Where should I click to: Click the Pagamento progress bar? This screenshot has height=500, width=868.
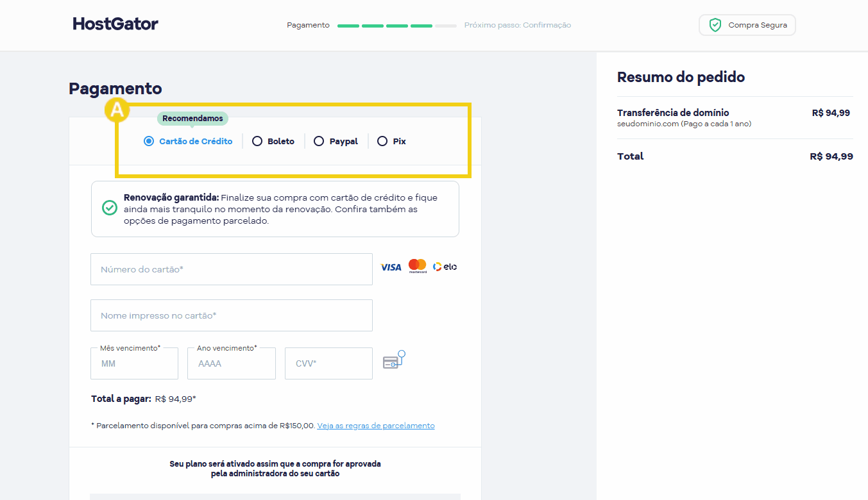coord(397,26)
